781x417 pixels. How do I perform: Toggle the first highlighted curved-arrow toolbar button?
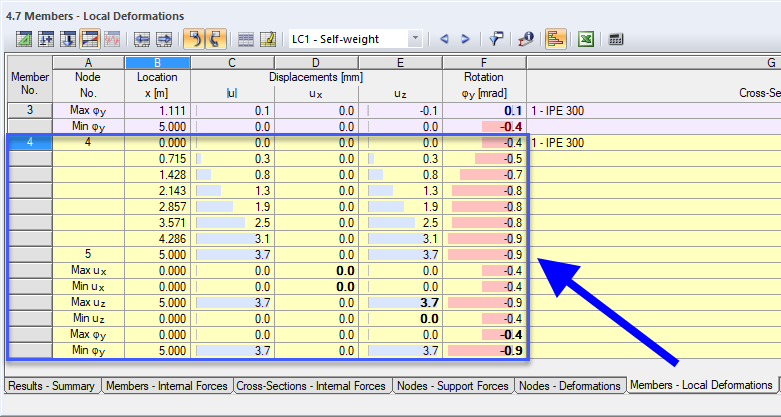click(x=194, y=39)
